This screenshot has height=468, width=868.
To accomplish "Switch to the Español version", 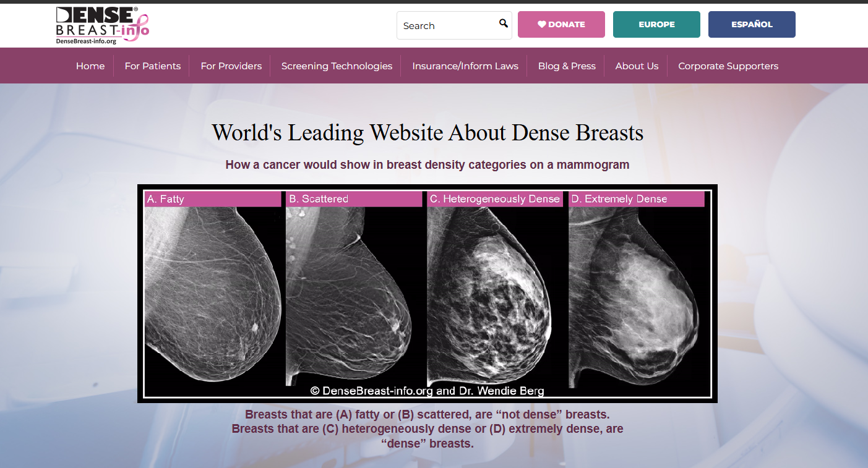I will click(751, 25).
